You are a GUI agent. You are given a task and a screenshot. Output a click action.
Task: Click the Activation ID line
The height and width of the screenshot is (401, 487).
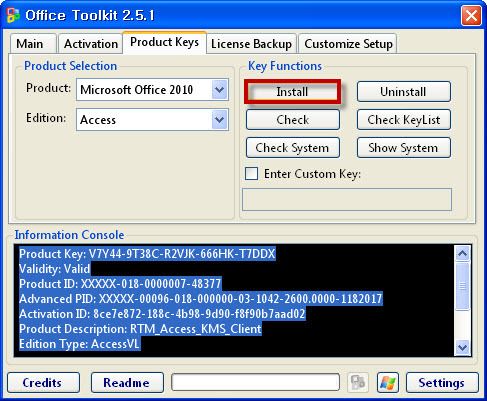(x=162, y=314)
